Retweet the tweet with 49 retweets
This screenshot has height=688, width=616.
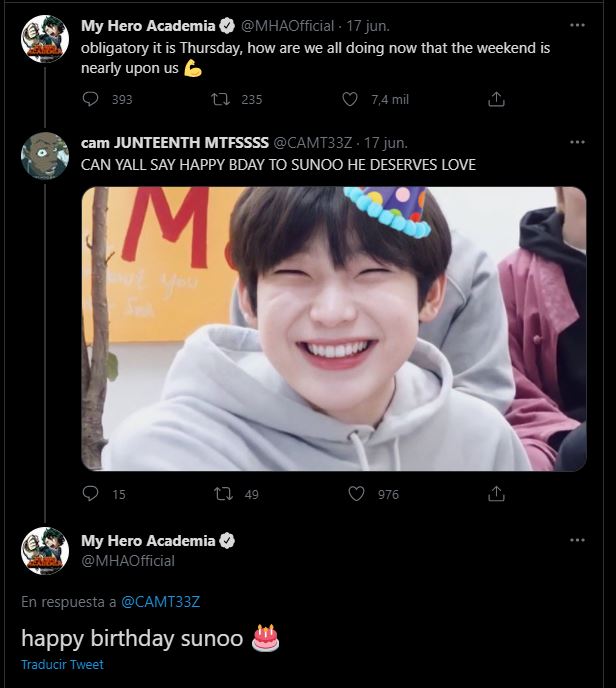click(223, 494)
